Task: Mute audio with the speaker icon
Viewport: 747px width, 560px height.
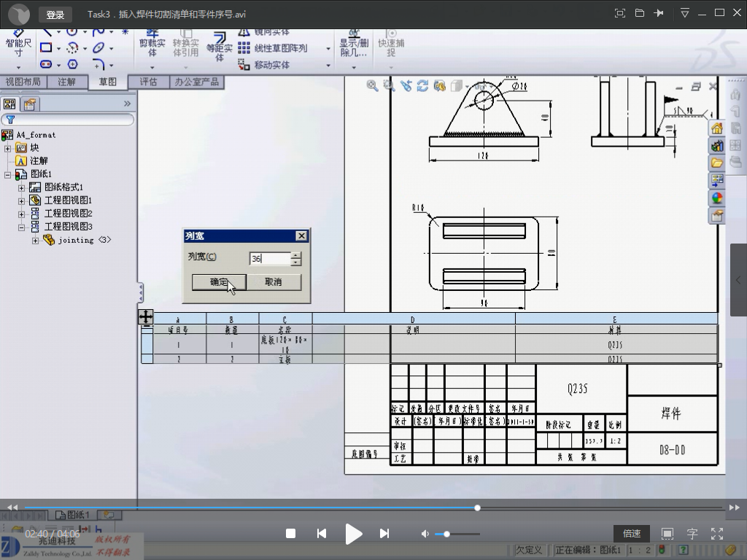Action: tap(425, 534)
